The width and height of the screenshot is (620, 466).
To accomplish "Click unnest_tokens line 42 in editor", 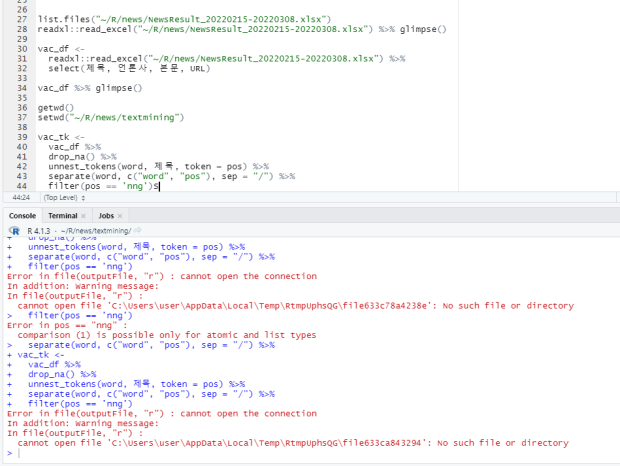I will (159, 166).
